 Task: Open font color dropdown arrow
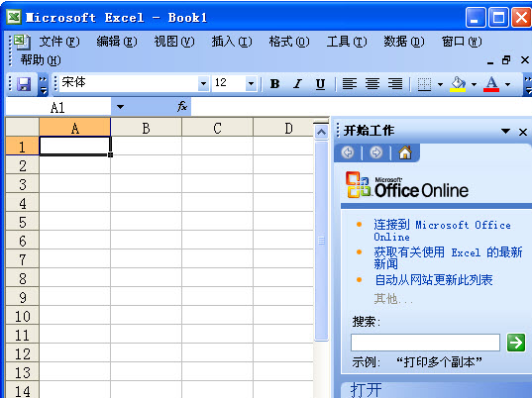pyautogui.click(x=507, y=84)
